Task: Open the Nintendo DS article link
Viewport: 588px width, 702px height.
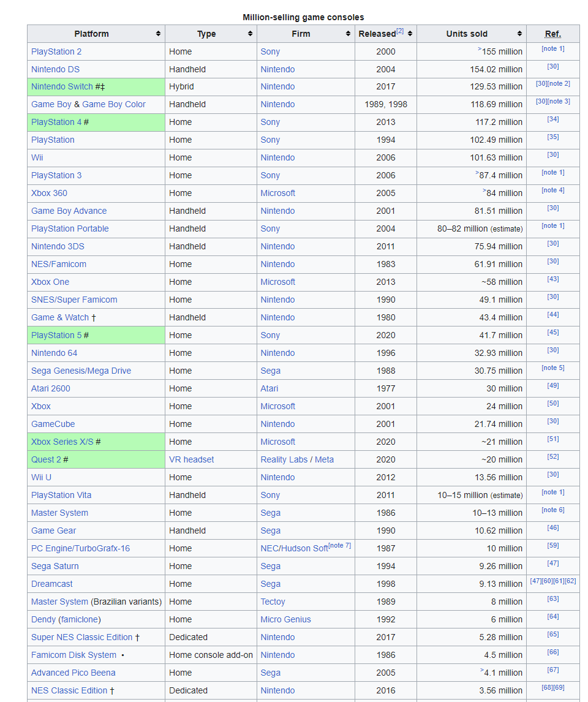Action: (56, 69)
